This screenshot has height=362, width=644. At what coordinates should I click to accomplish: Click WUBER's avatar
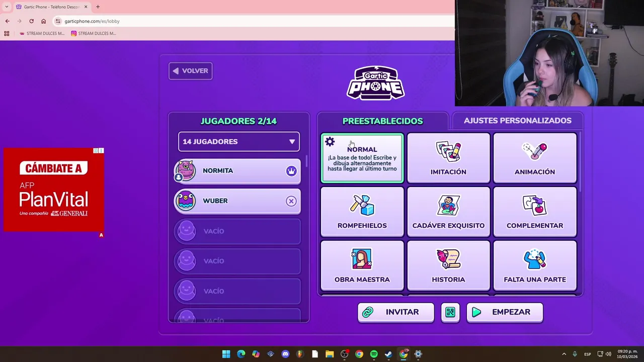(x=185, y=201)
